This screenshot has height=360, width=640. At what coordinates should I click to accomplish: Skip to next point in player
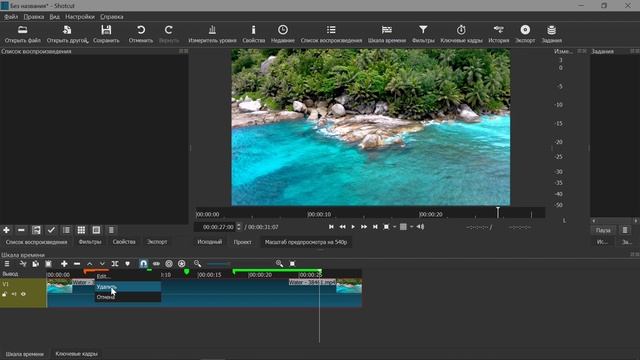pos(375,227)
